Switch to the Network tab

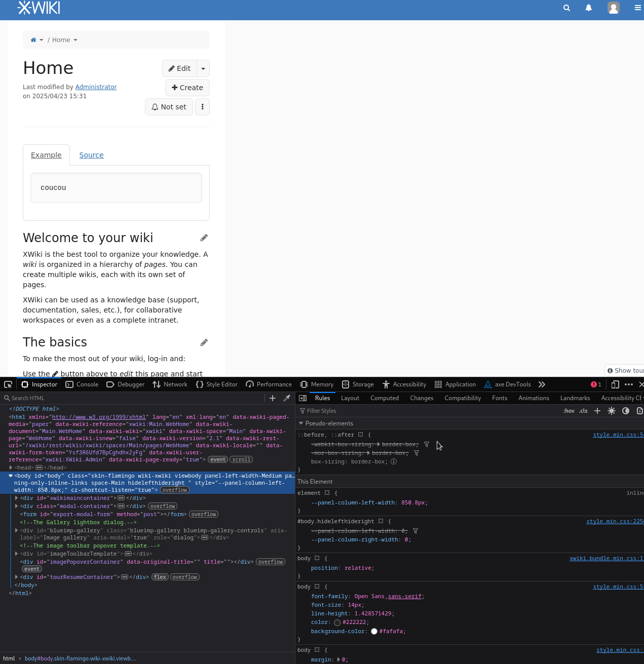170,384
